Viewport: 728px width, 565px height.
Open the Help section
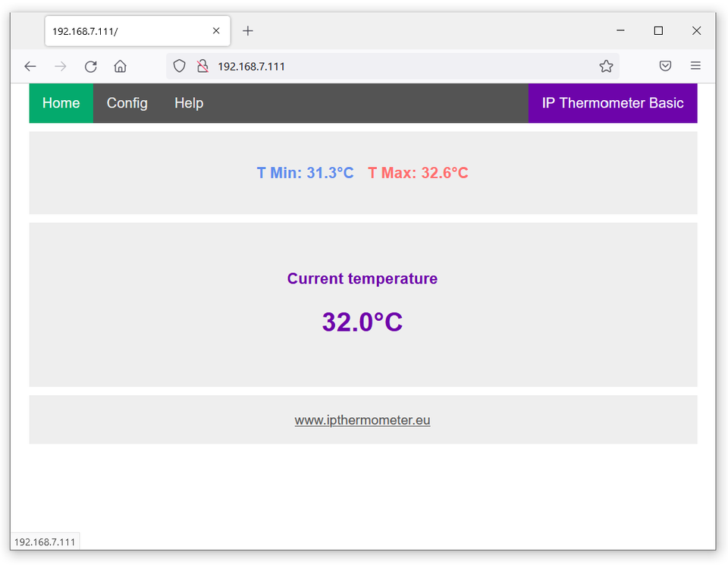[188, 102]
